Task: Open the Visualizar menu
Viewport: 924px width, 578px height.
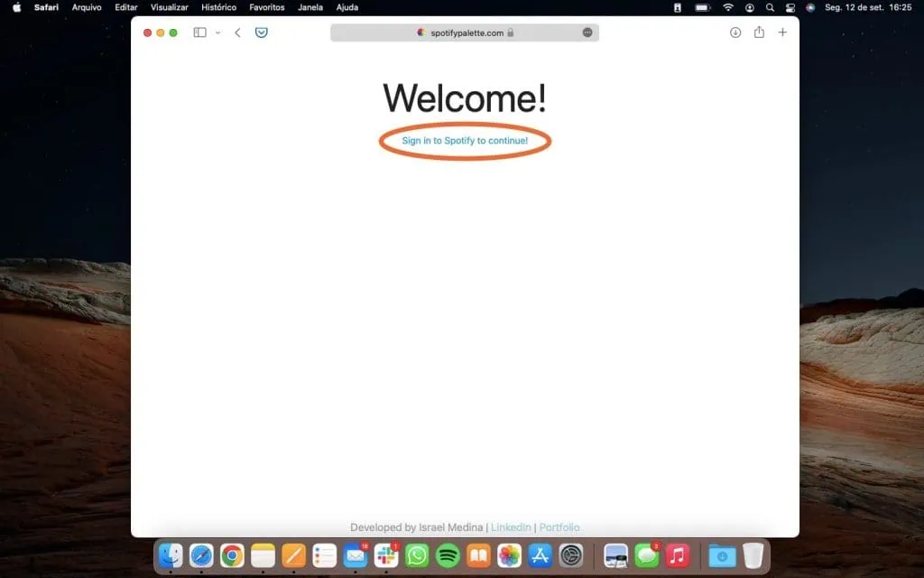Action: pyautogui.click(x=170, y=7)
